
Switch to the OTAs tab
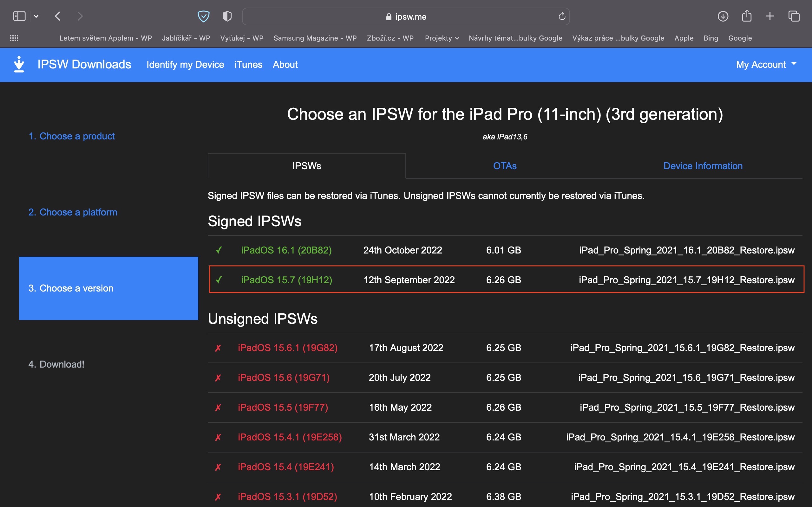[505, 166]
